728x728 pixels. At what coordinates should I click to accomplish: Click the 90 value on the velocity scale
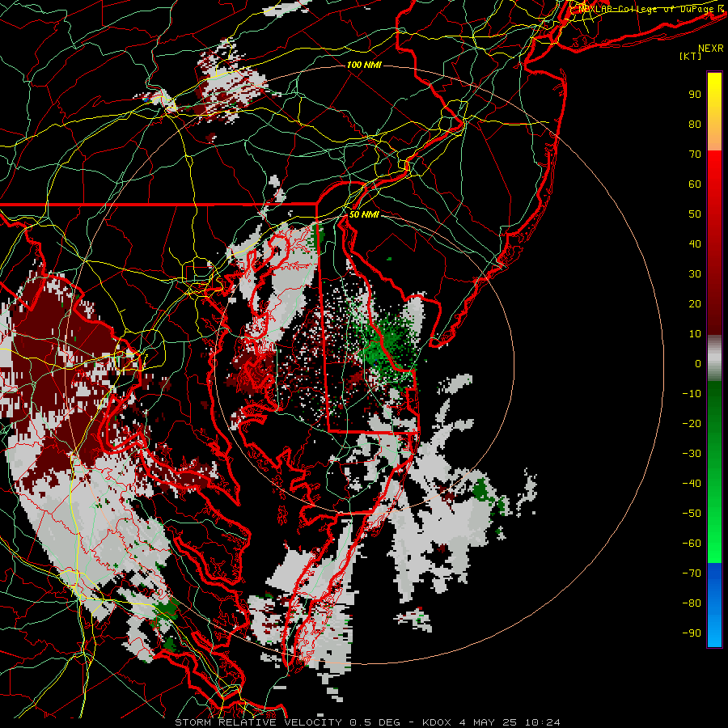(x=695, y=95)
